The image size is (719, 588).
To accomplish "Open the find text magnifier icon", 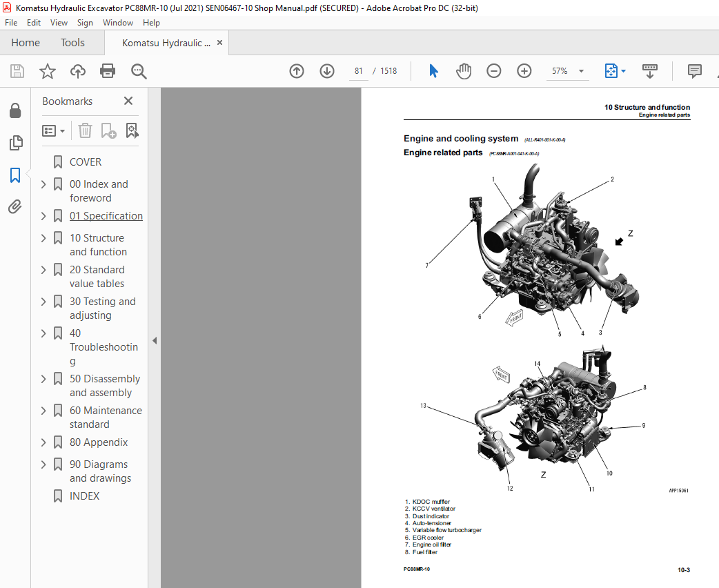I will click(x=139, y=71).
